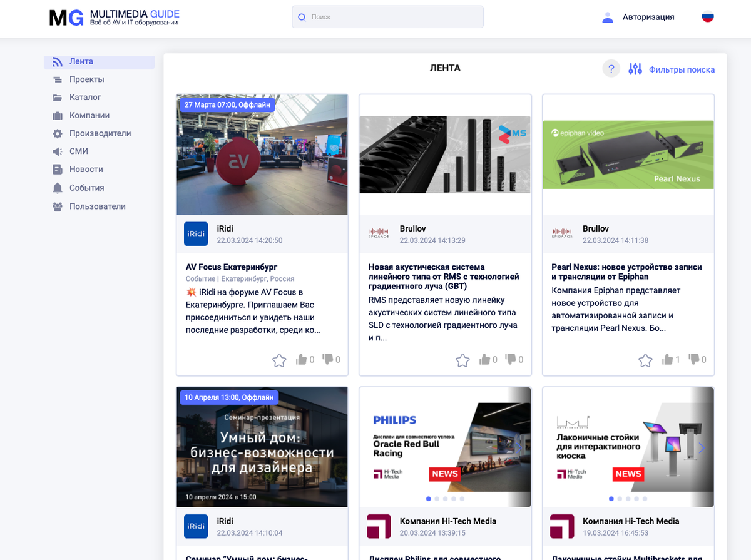Like the Pearl Nexus post
This screenshot has width=751, height=560.
(668, 359)
